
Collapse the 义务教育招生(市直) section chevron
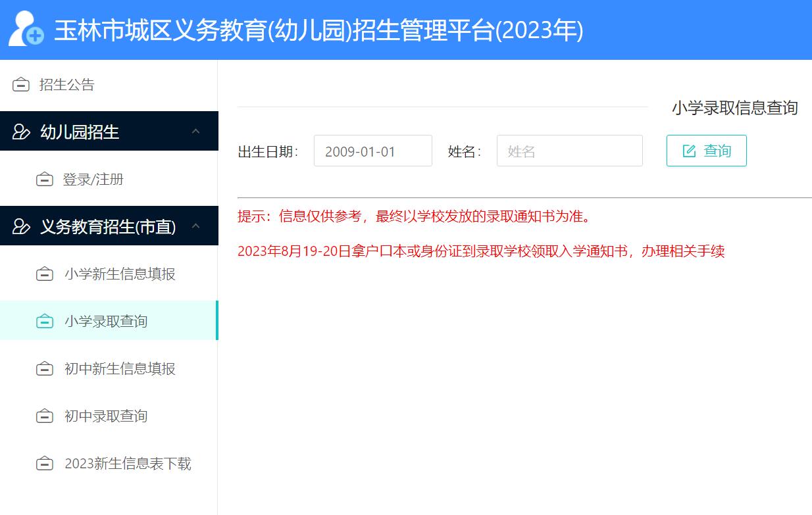click(195, 226)
